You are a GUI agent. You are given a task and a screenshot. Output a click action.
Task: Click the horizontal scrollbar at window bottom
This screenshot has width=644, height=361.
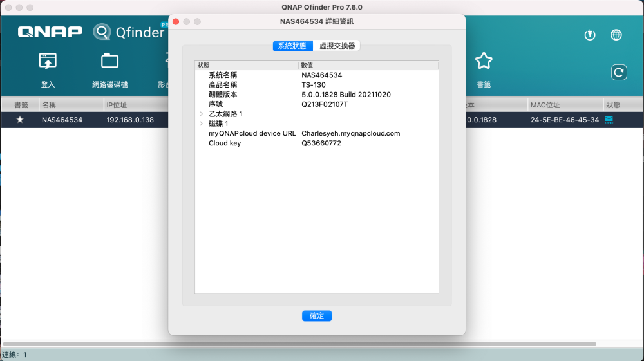[x=299, y=344]
